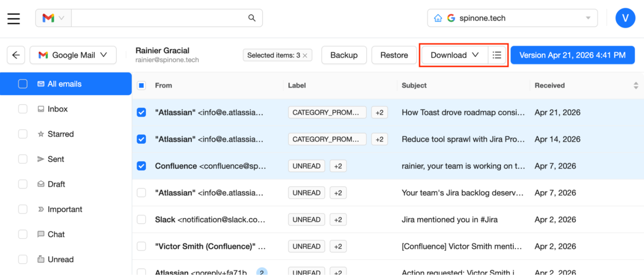Screen dimensions: 644x275
Task: Click the magnifying glass search icon
Action: 252,18
